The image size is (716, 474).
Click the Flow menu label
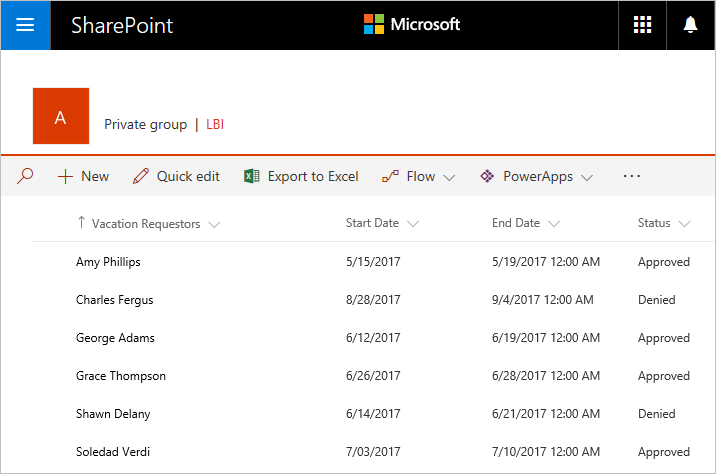421,176
